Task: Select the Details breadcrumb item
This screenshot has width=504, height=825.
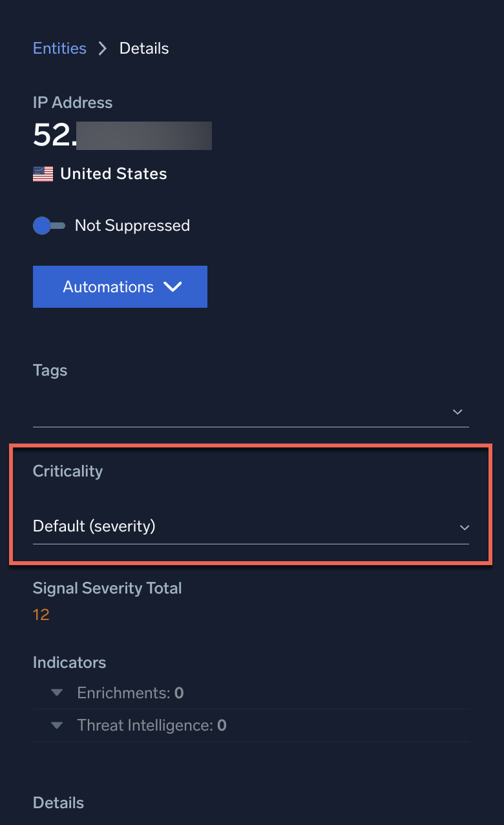Action: (x=143, y=48)
